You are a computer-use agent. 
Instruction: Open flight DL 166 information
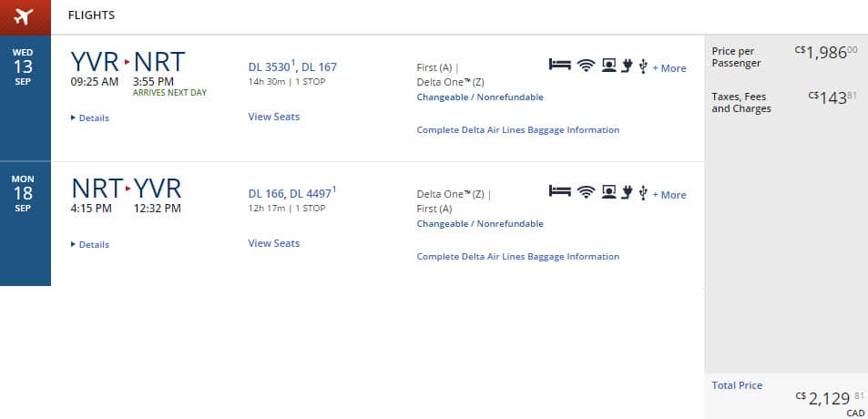click(265, 193)
